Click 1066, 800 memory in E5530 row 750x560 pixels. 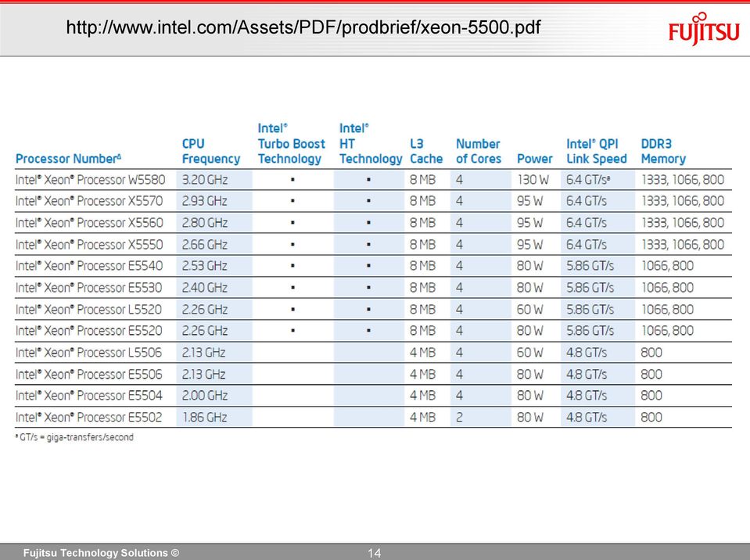667,288
